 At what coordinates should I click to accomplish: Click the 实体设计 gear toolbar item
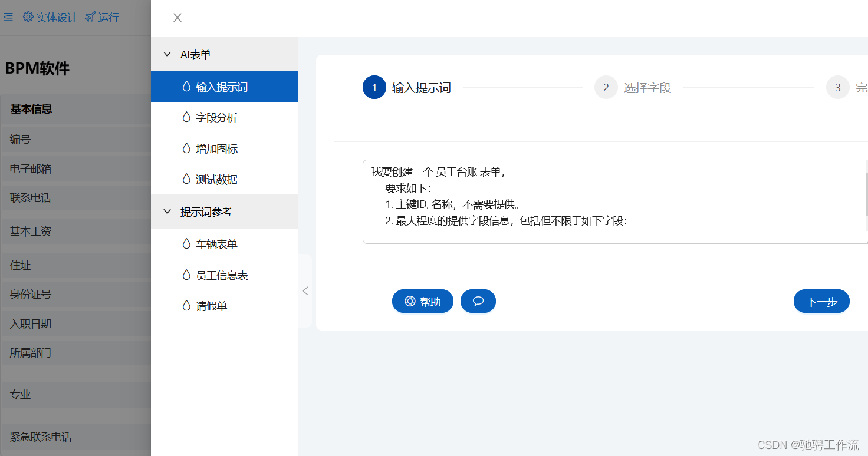click(x=50, y=17)
